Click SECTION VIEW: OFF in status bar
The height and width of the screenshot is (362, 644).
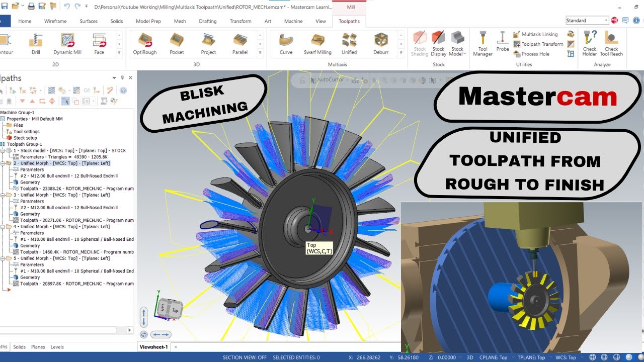click(245, 357)
